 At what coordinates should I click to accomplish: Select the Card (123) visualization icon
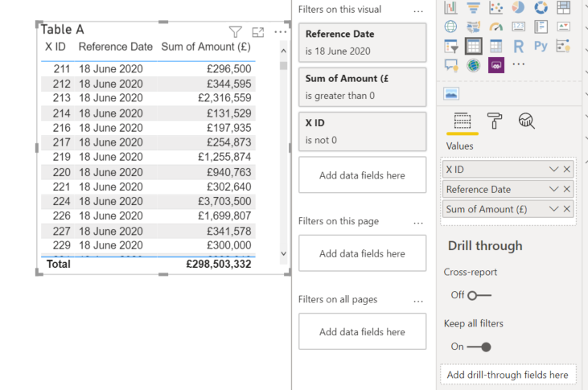(518, 27)
